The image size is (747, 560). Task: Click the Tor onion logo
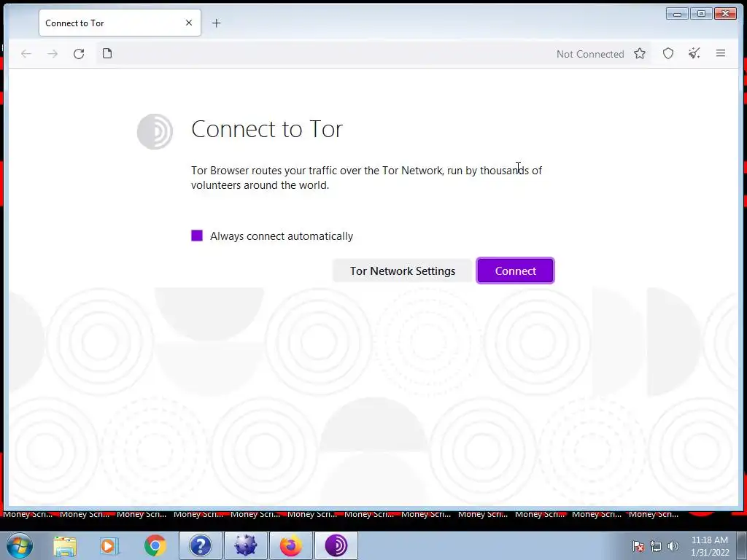[x=155, y=131]
